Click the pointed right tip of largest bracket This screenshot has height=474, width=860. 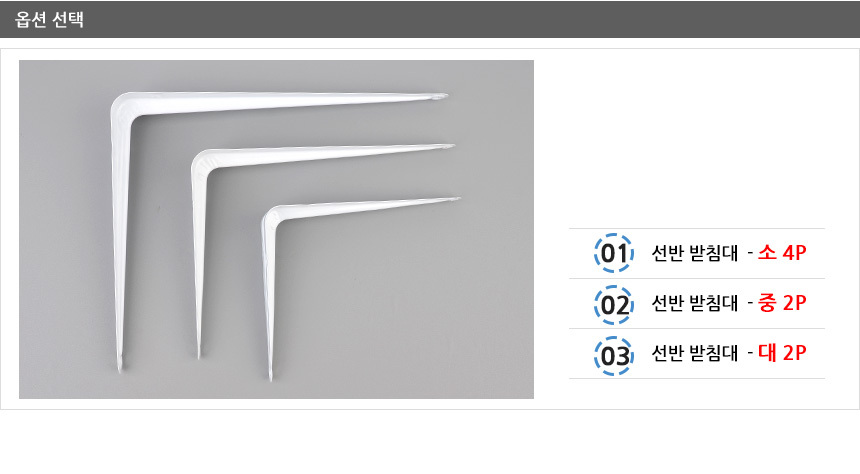click(x=442, y=96)
